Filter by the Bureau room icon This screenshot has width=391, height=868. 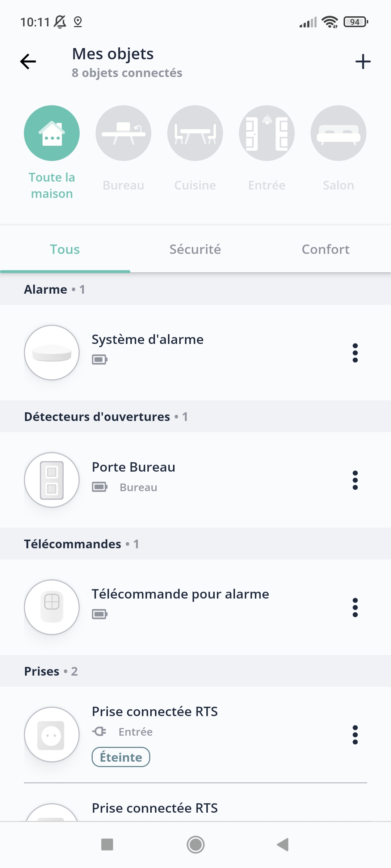123,133
